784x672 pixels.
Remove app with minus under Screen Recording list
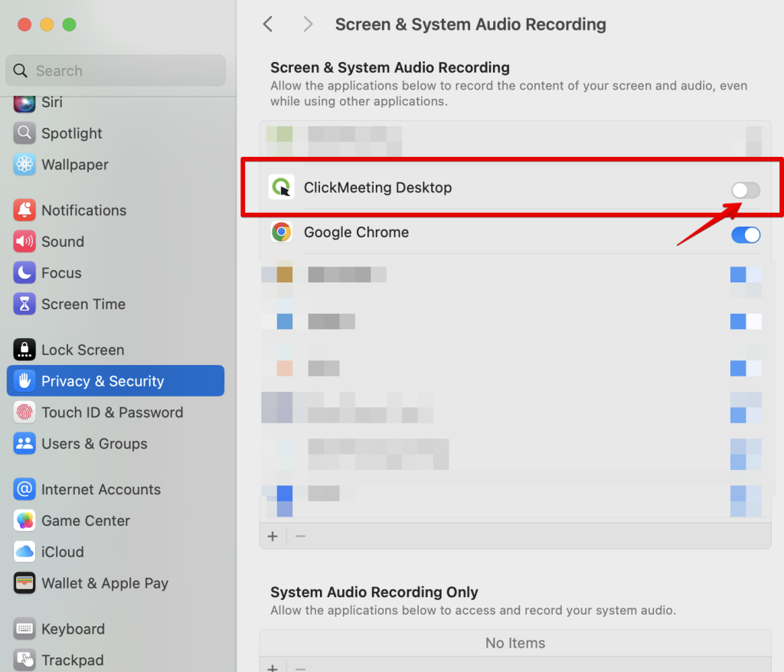pyautogui.click(x=300, y=536)
